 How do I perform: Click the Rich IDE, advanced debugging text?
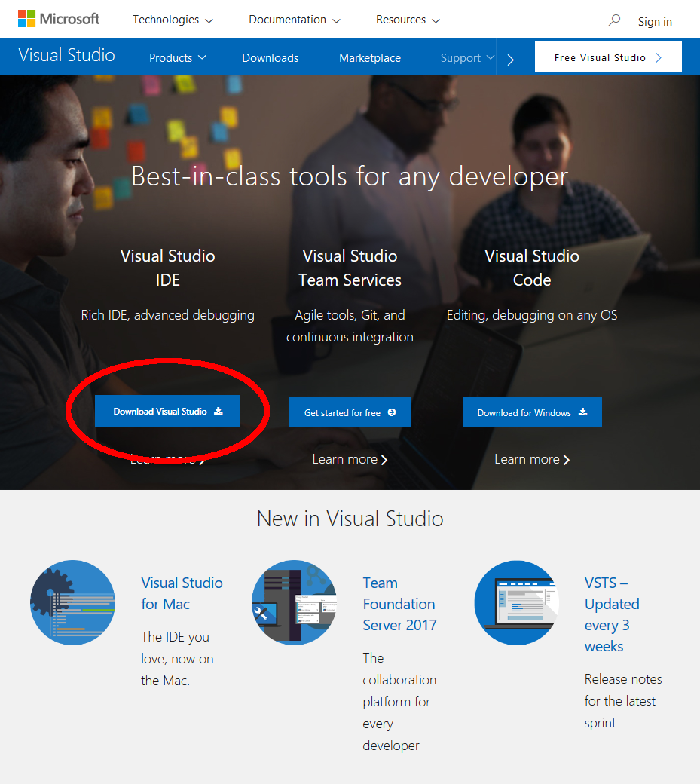(168, 315)
